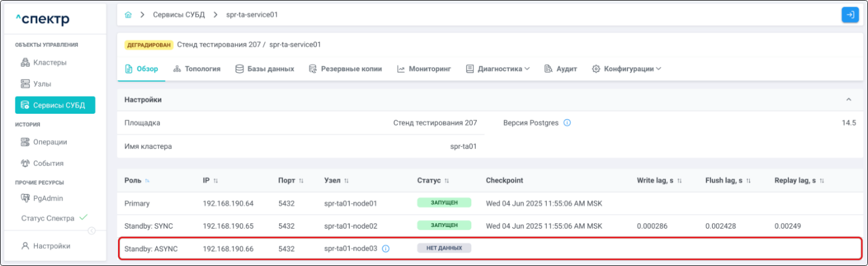Image resolution: width=868 pixels, height=266 pixels.
Task: Click the home icon in breadcrumb
Action: [128, 15]
